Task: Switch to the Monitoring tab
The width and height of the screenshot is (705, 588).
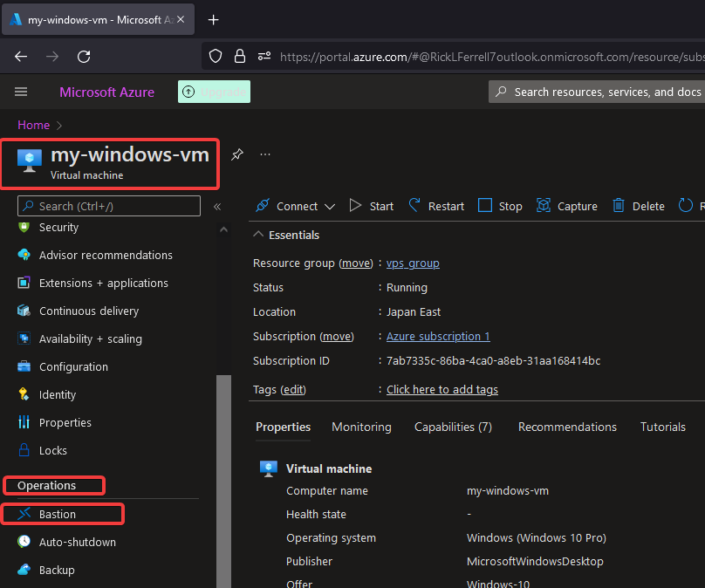Action: (x=361, y=427)
